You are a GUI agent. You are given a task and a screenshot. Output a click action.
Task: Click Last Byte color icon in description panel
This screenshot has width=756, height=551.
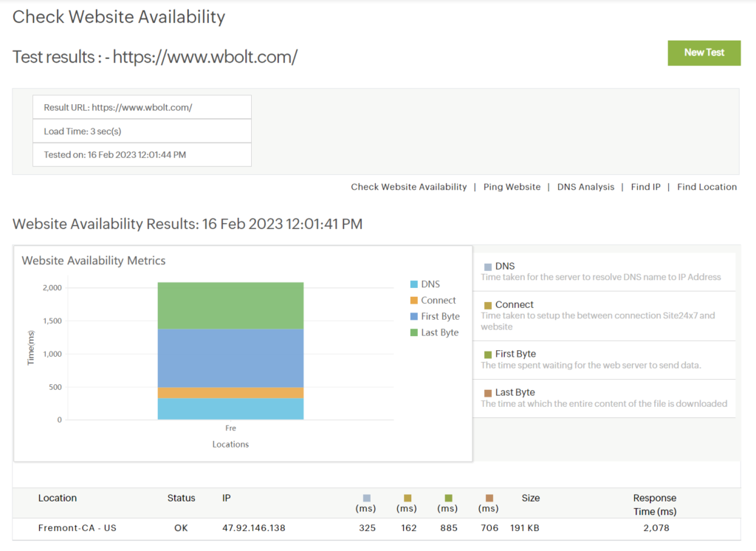tap(488, 393)
